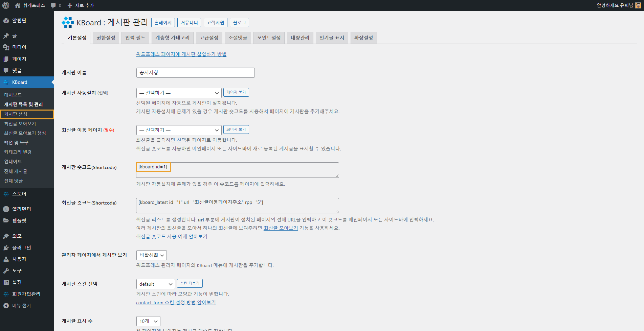Click the 엘리멘터 Elementor icon

click(6, 209)
